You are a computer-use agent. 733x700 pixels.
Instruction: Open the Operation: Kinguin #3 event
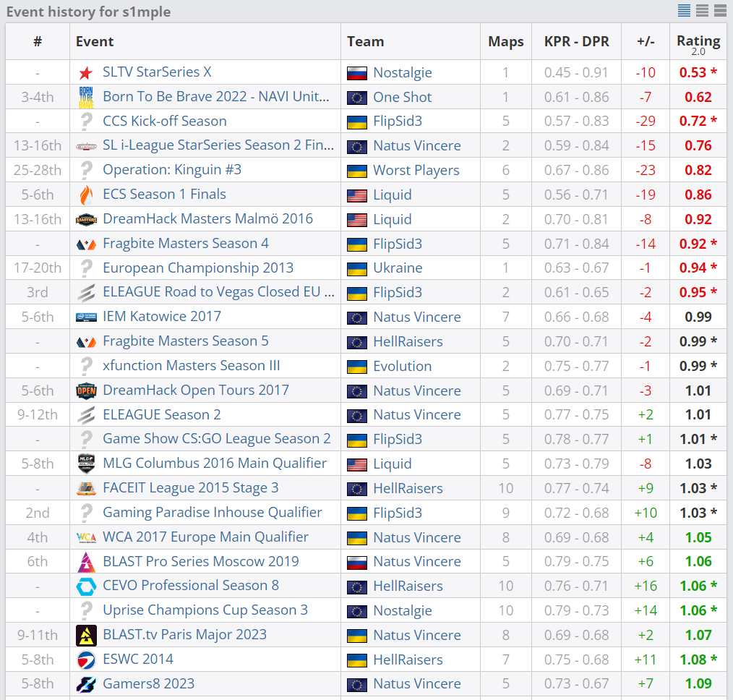click(172, 170)
